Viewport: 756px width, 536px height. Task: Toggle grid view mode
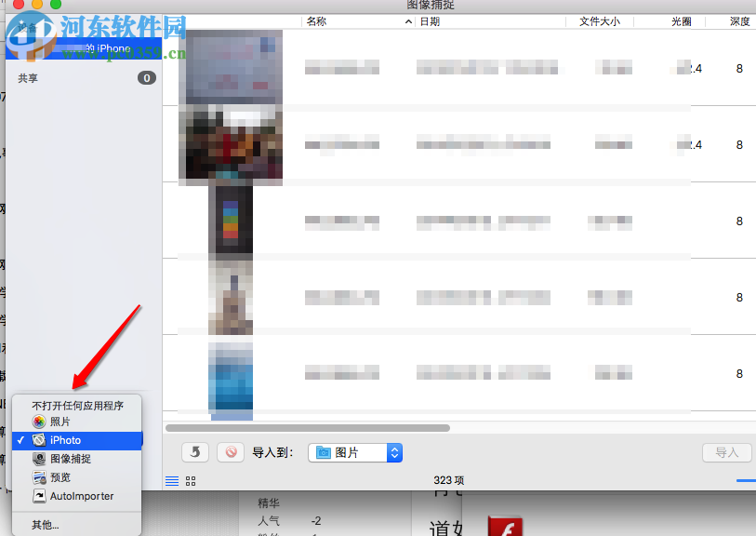point(190,480)
